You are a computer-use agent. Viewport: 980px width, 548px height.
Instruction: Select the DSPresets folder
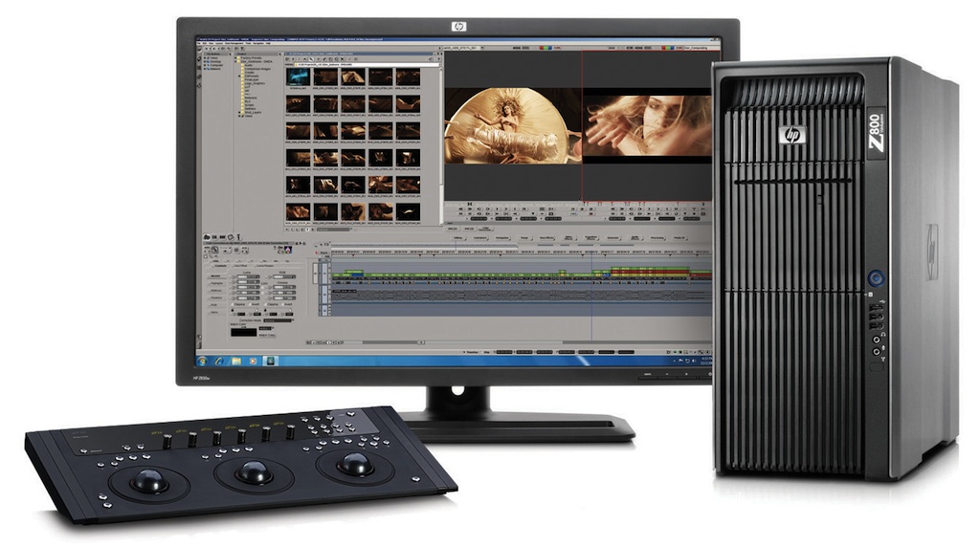click(x=252, y=77)
